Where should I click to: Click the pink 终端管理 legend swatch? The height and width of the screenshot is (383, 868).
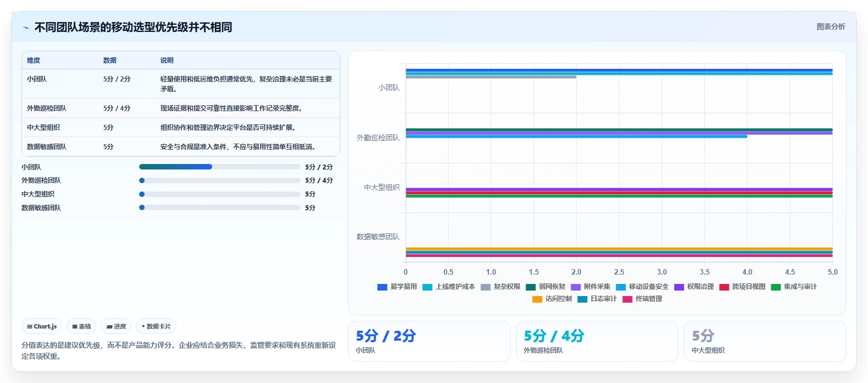pos(627,299)
